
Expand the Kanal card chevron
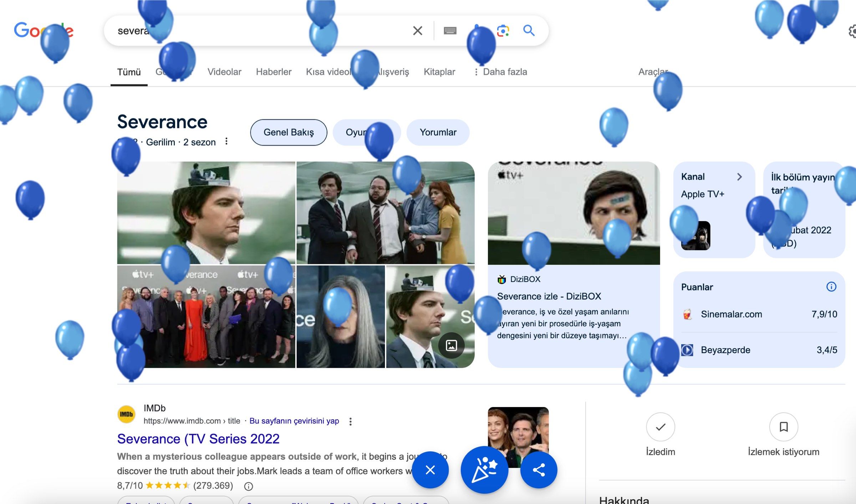click(x=740, y=177)
